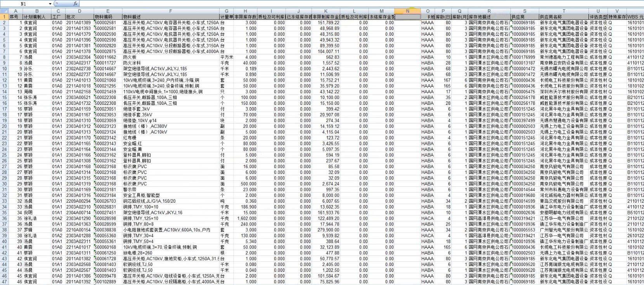The image size is (644, 285).
Task: Select column N header
Action: [407, 11]
